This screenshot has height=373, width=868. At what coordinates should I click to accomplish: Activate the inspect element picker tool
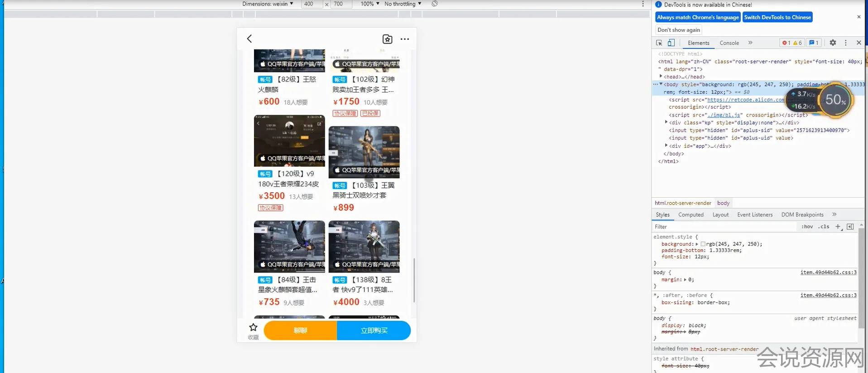coord(659,43)
